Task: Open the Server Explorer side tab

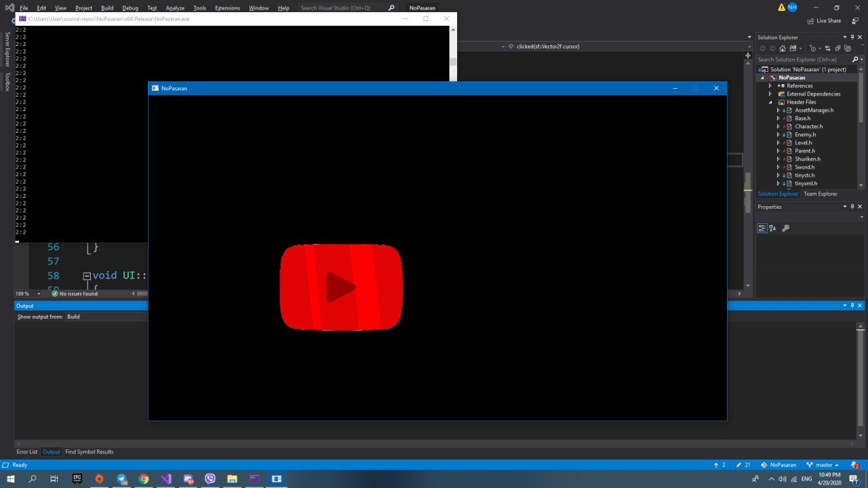Action: pos(7,49)
